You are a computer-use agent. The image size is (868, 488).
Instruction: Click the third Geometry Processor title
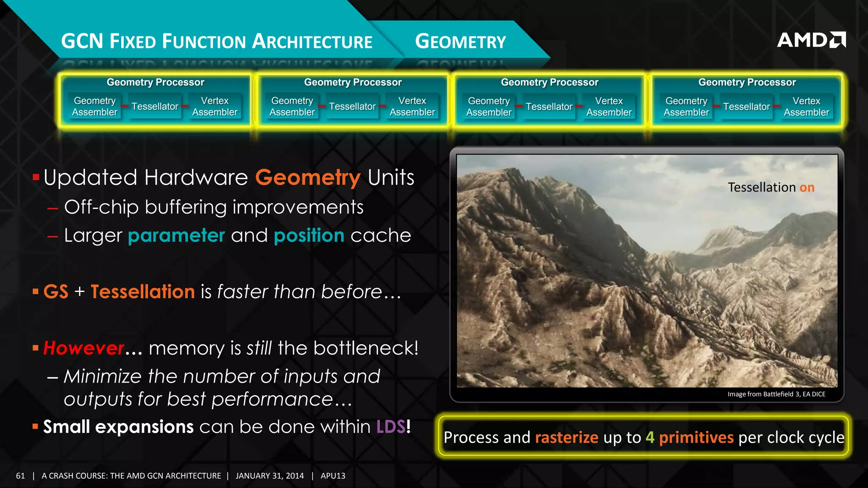[x=549, y=82]
